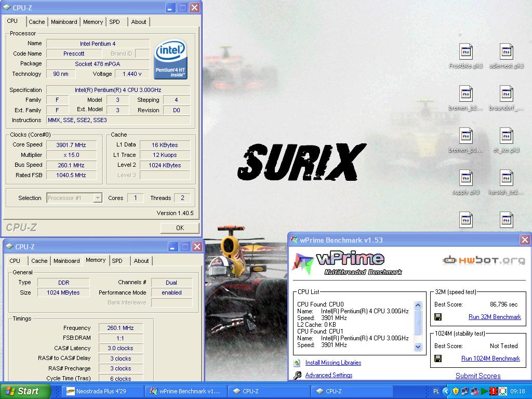The width and height of the screenshot is (532, 399).
Task: Switch to SPD tab in lower CPU-Z window
Action: click(117, 261)
